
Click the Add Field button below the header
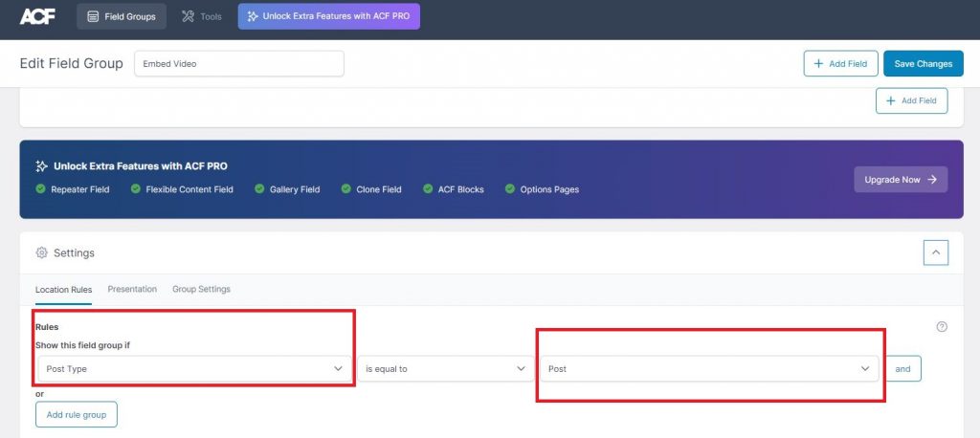click(911, 100)
